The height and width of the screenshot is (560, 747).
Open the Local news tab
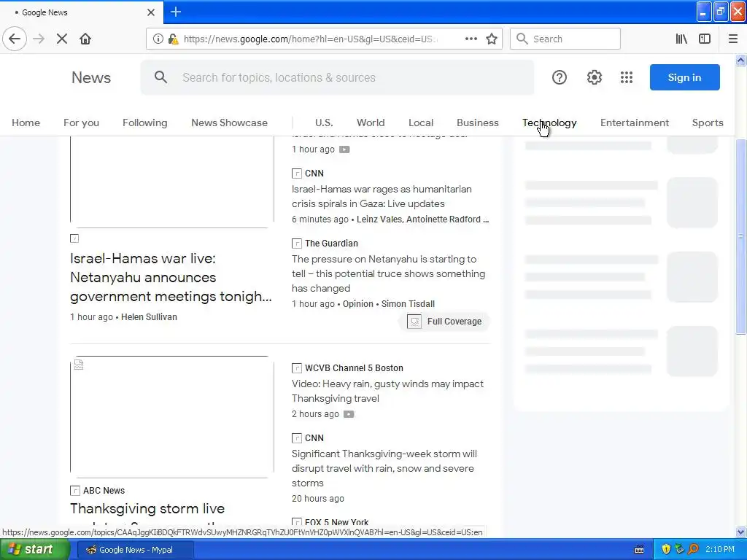coord(421,122)
